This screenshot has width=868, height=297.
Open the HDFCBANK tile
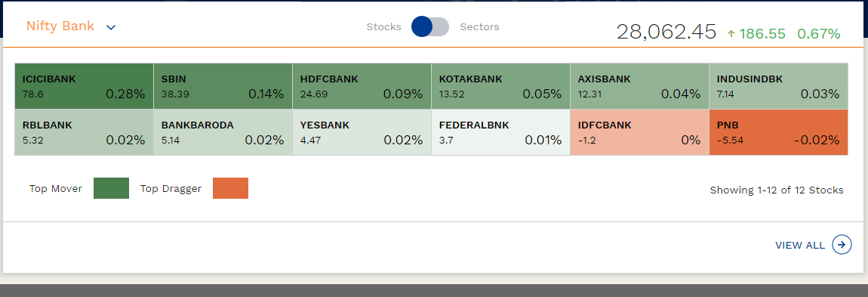coord(362,86)
